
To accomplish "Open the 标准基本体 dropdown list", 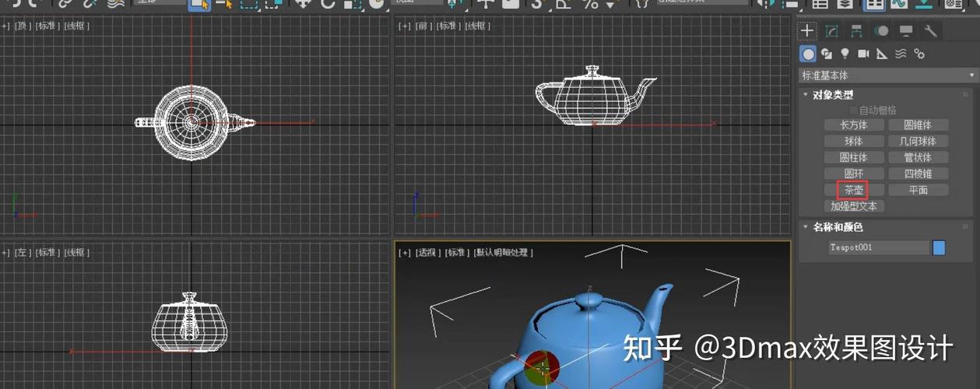I will pyautogui.click(x=888, y=75).
